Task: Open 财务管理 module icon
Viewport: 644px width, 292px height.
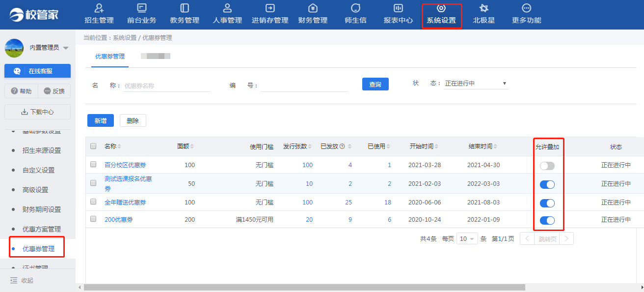Action: [x=313, y=8]
